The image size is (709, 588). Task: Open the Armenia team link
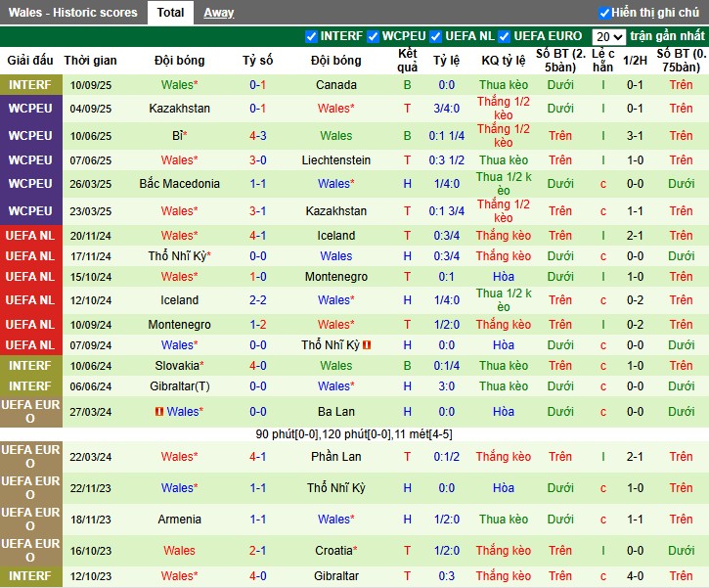pyautogui.click(x=179, y=520)
